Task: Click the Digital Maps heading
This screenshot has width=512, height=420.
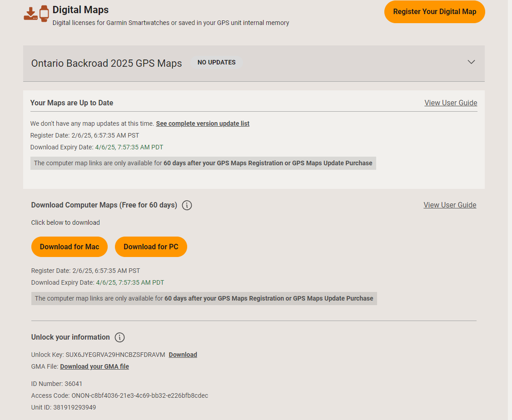Action: point(80,10)
